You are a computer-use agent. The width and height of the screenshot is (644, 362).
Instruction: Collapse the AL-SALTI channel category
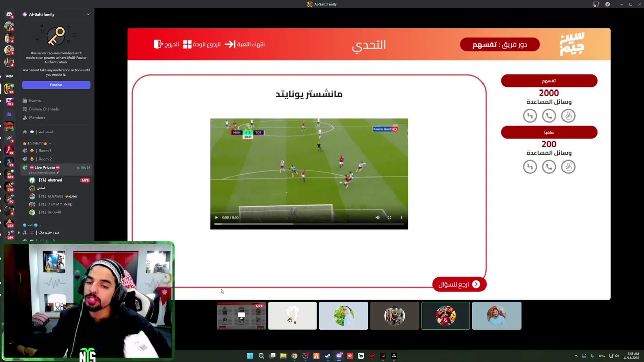tap(36, 143)
